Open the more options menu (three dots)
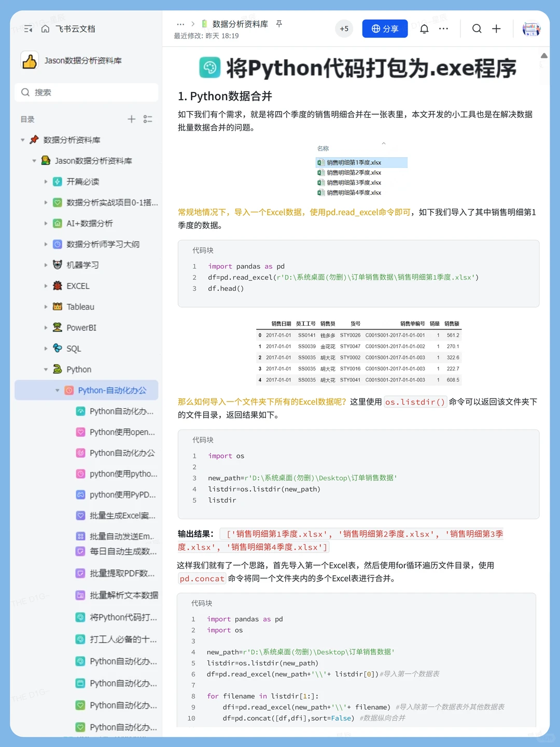Image resolution: width=560 pixels, height=747 pixels. click(x=443, y=29)
